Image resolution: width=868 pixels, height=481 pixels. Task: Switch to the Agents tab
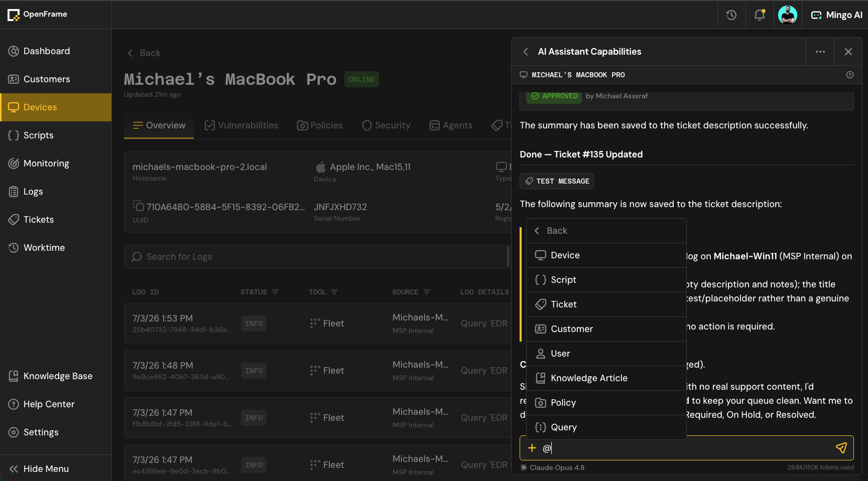click(x=451, y=125)
